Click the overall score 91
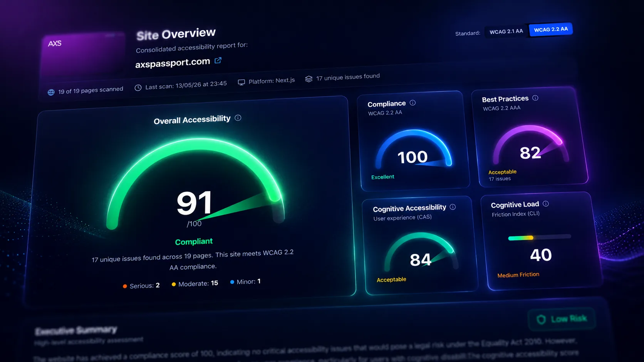644x362 pixels. tap(195, 202)
